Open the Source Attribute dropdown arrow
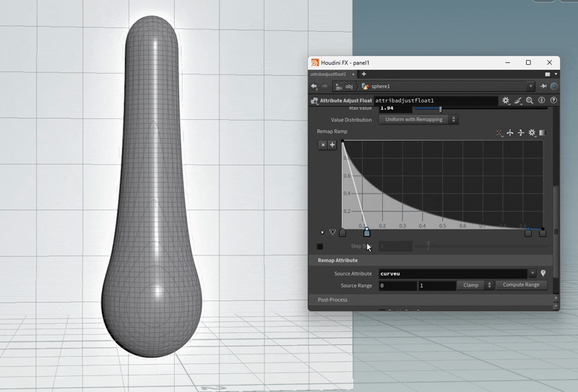Screen dimensions: 578x392 click(x=532, y=274)
